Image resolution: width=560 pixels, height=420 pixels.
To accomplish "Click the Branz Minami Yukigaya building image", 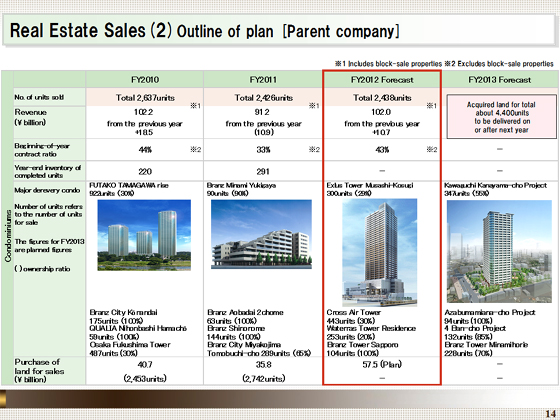I will pyautogui.click(x=261, y=234).
